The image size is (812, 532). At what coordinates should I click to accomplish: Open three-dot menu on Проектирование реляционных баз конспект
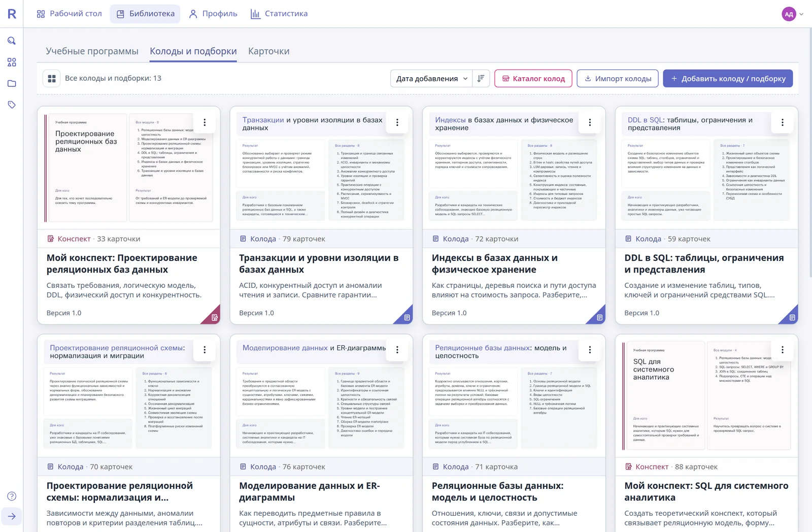pyautogui.click(x=205, y=122)
